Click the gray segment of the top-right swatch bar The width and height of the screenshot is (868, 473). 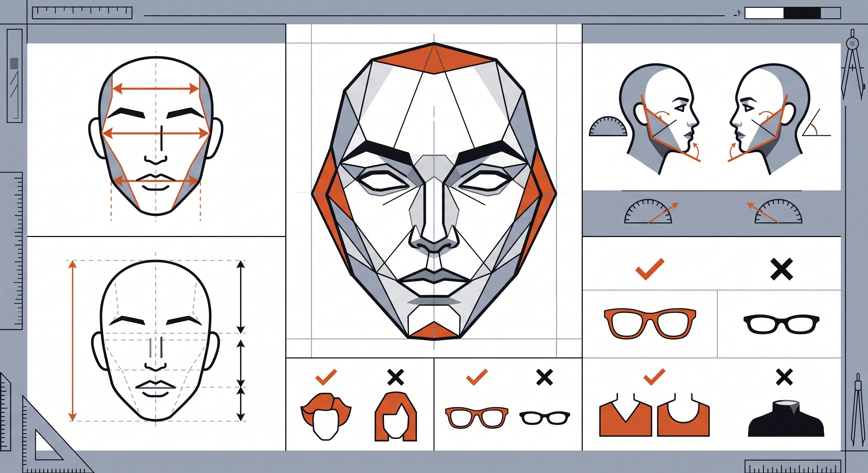click(831, 13)
